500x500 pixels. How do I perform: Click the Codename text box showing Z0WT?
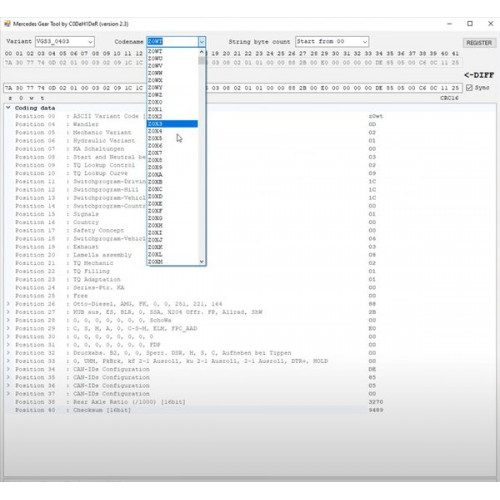173,42
